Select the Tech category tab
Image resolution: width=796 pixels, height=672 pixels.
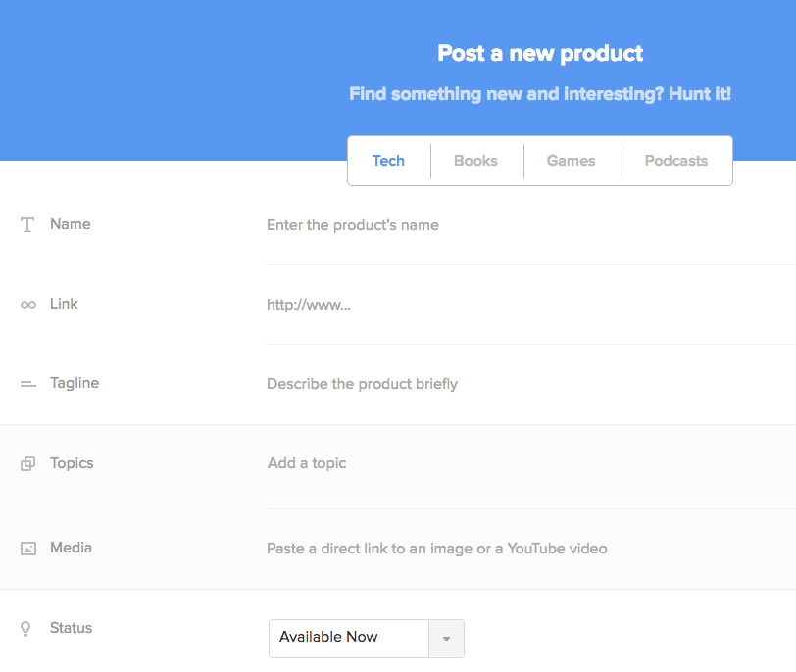[388, 161]
